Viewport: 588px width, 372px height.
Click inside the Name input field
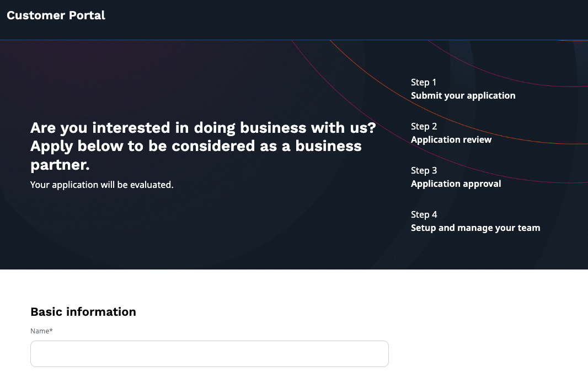(x=209, y=353)
